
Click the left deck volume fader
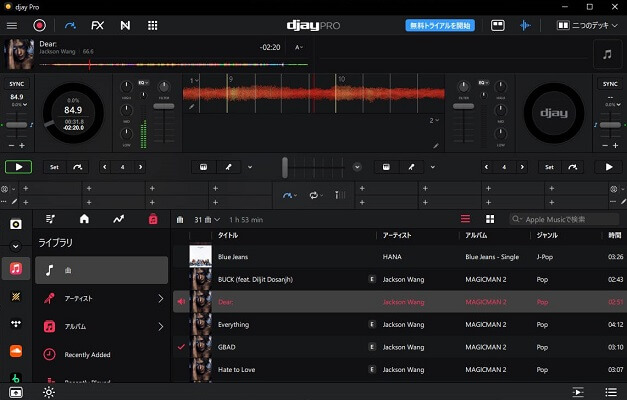164,106
